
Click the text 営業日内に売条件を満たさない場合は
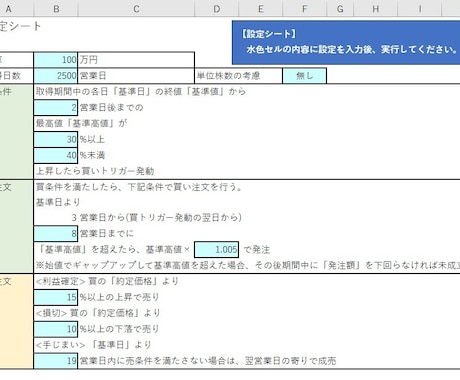[158, 361]
